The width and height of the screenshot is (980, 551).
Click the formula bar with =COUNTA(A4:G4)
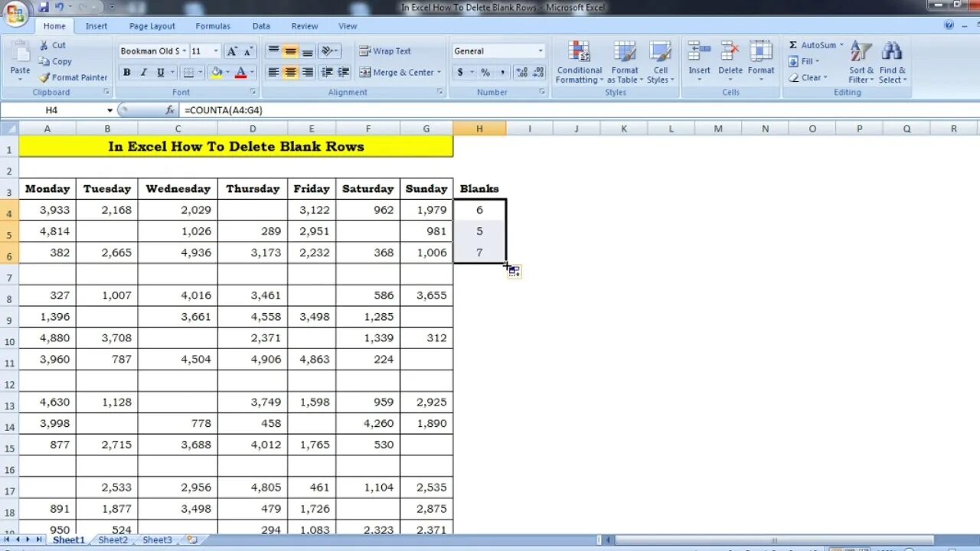[x=578, y=110]
